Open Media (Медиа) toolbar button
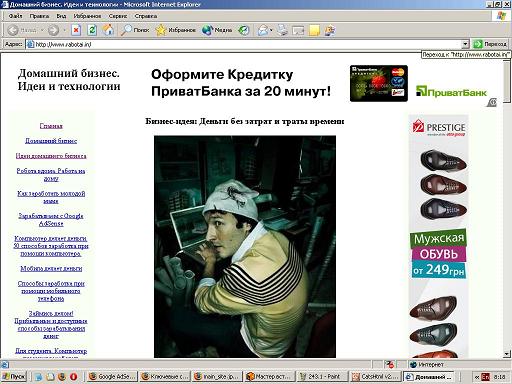This screenshot has width=512, height=384. point(217,30)
